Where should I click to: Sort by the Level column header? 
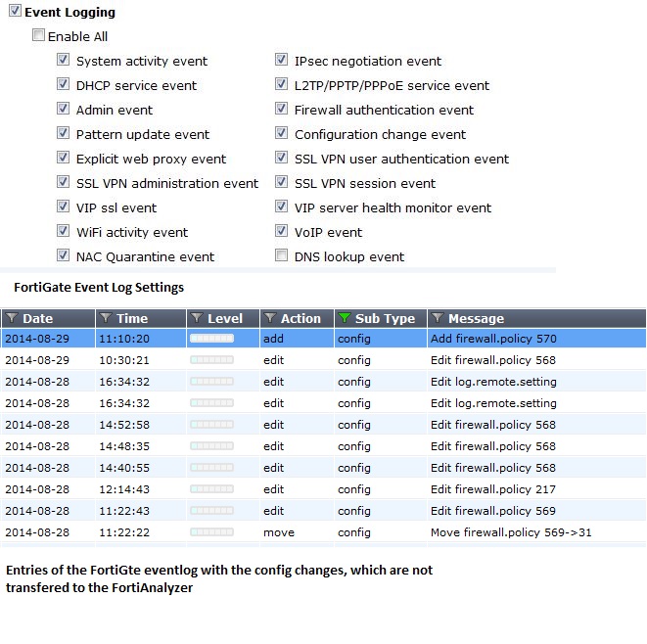click(225, 318)
